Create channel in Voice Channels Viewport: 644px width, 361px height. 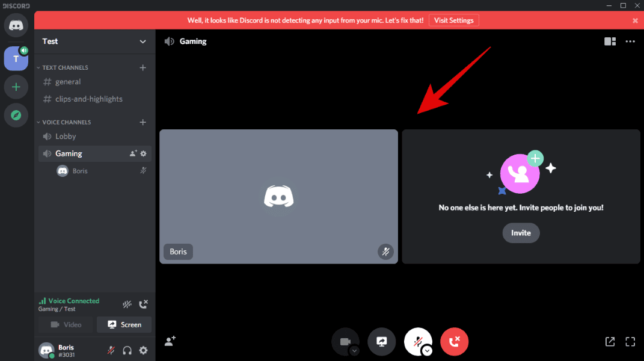143,122
